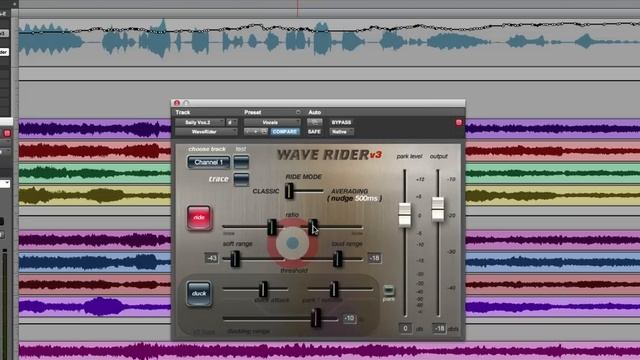Click the BYPASS button in plugin header
This screenshot has width=640, height=360.
[x=341, y=122]
